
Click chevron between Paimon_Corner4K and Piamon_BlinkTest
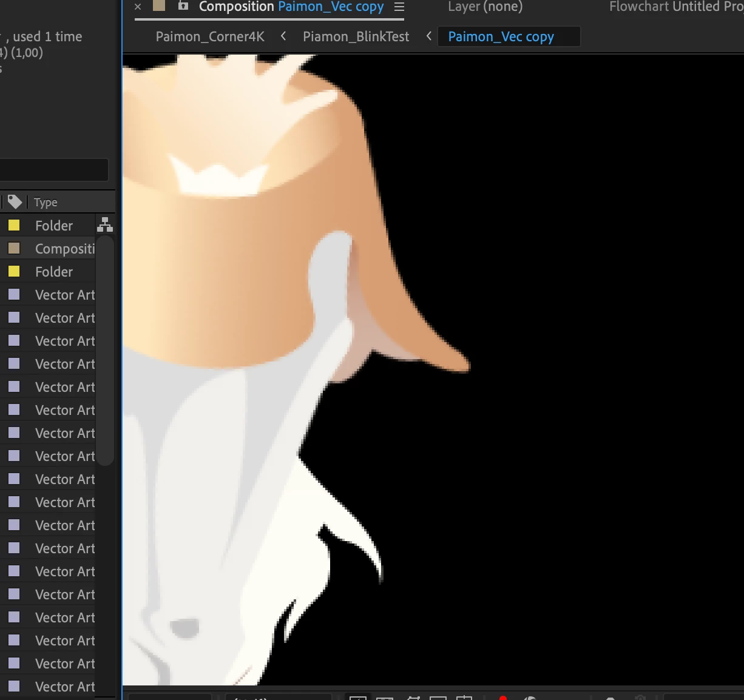pos(283,36)
